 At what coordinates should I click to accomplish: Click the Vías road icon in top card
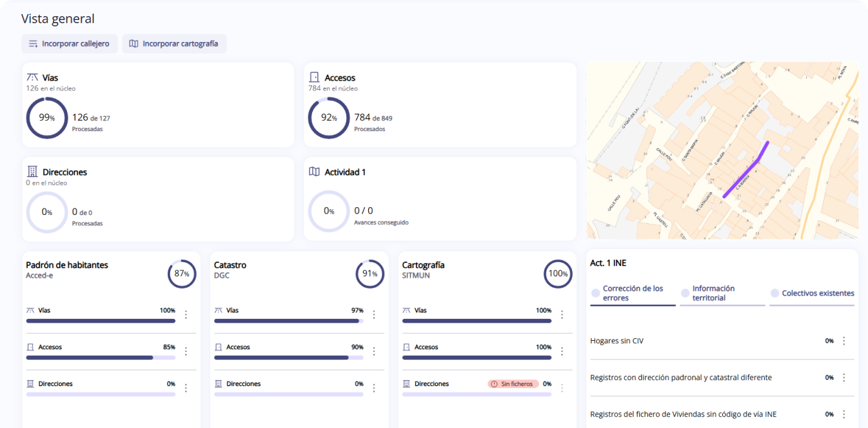pos(32,77)
